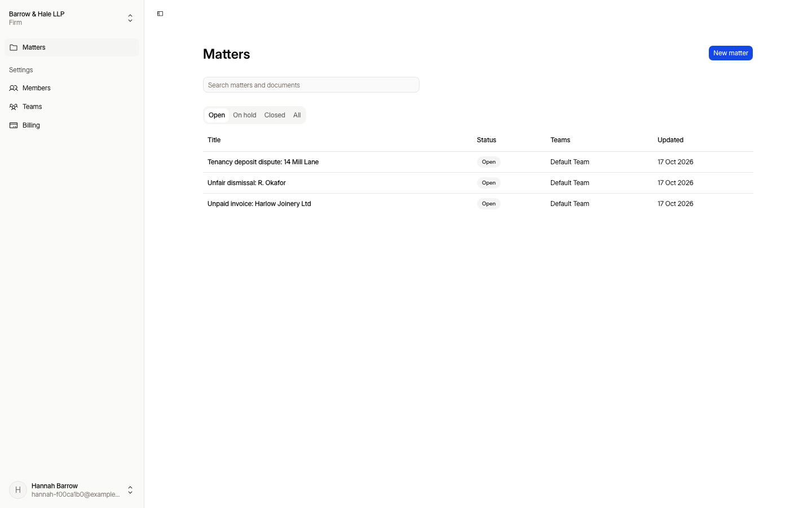Click 17 Oct 2026 date in Unpaid invoice row
This screenshot has height=508, width=812.
(x=676, y=204)
